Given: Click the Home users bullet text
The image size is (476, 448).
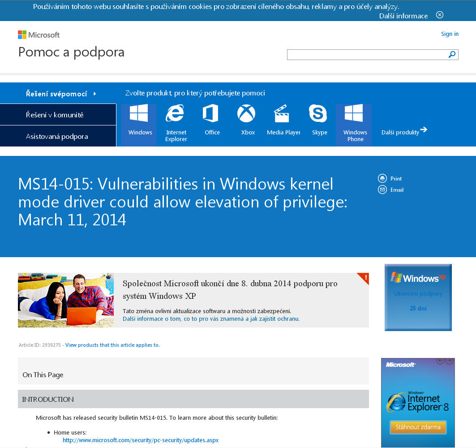Looking at the screenshot, I should pyautogui.click(x=70, y=432).
